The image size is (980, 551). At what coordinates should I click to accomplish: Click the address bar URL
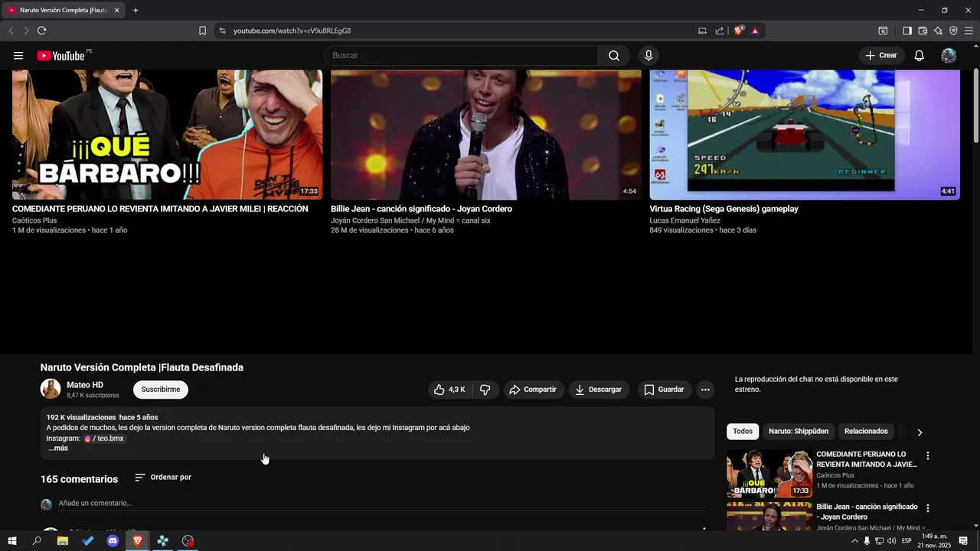[x=292, y=31]
